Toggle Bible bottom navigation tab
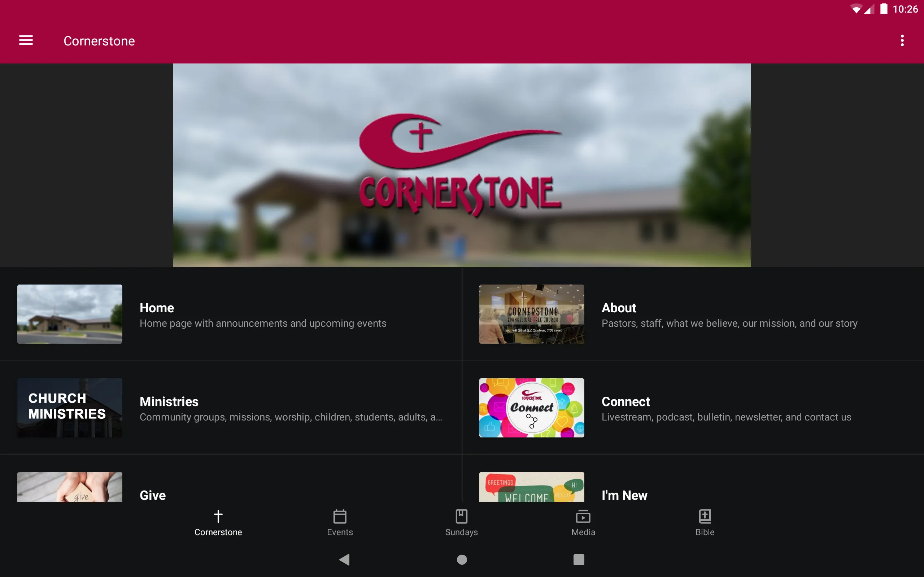The image size is (924, 577). [705, 523]
